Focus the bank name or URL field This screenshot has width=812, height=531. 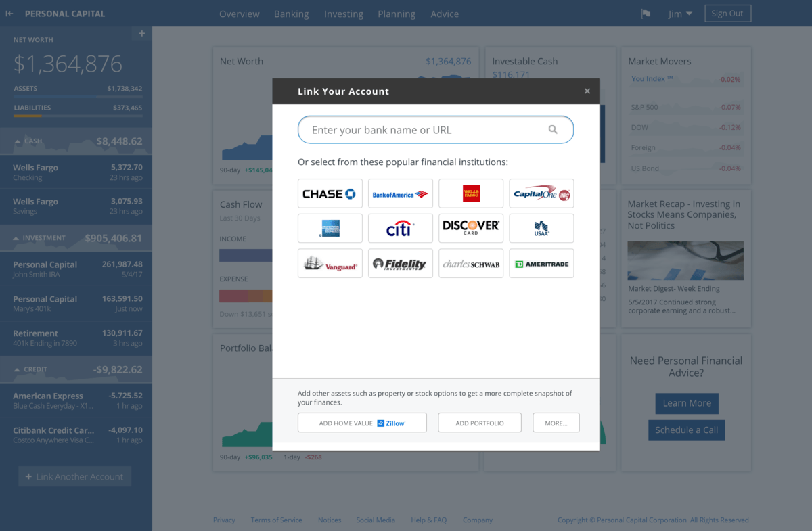436,130
